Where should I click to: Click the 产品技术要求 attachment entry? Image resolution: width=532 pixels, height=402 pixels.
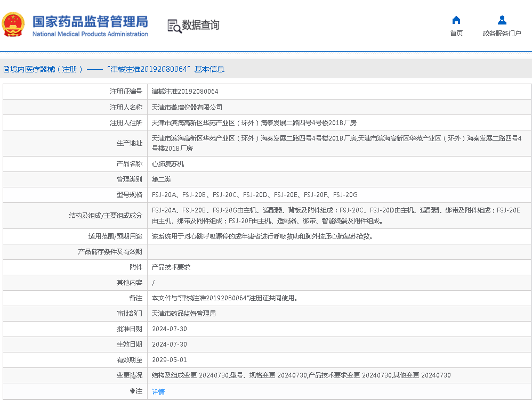[x=171, y=267]
